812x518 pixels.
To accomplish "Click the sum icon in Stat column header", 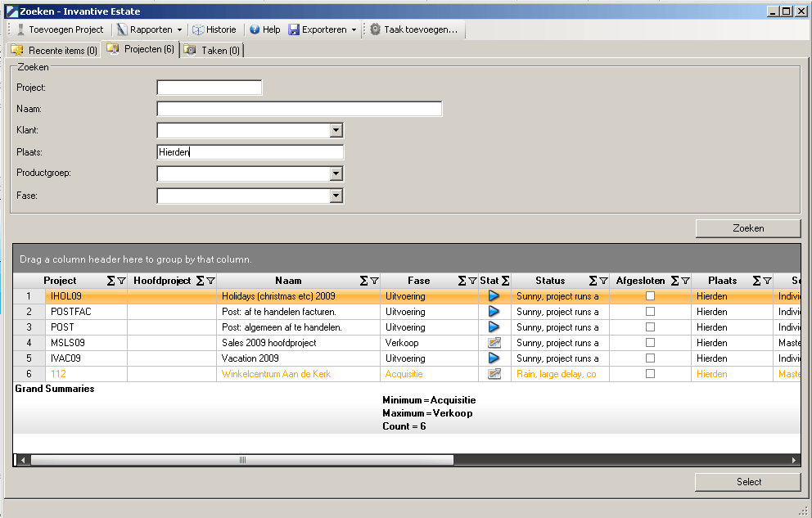I will 505,281.
